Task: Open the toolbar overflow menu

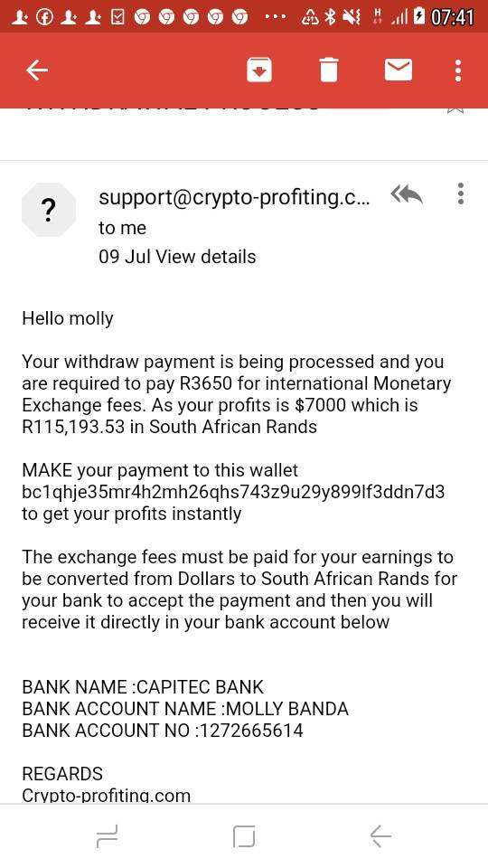Action: coord(457,71)
